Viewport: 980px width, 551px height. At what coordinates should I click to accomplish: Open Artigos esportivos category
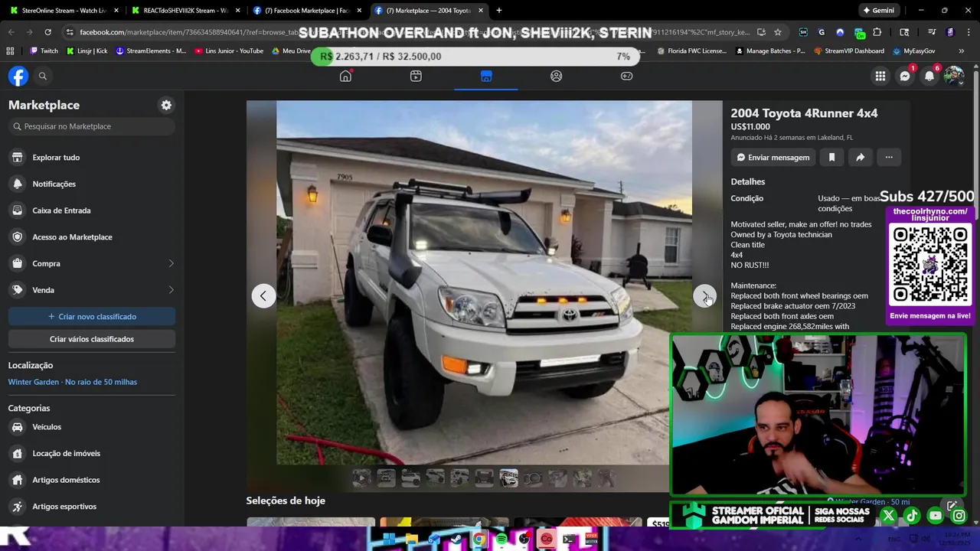click(x=92, y=507)
